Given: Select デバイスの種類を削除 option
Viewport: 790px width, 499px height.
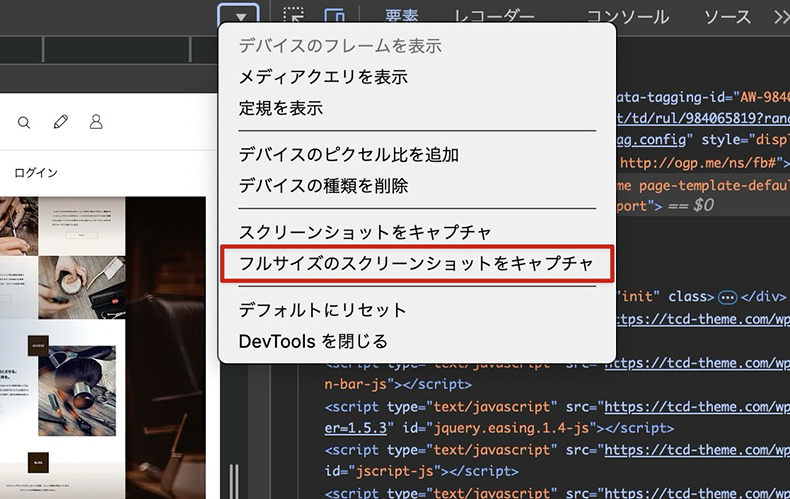Looking at the screenshot, I should [417, 185].
